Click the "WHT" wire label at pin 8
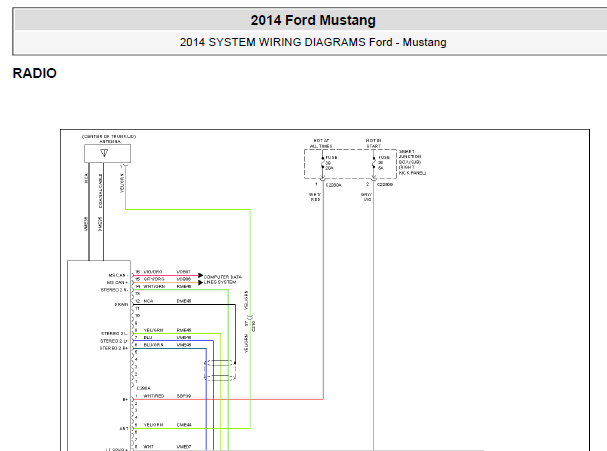Viewport: 607px width, 451px height. [148, 447]
